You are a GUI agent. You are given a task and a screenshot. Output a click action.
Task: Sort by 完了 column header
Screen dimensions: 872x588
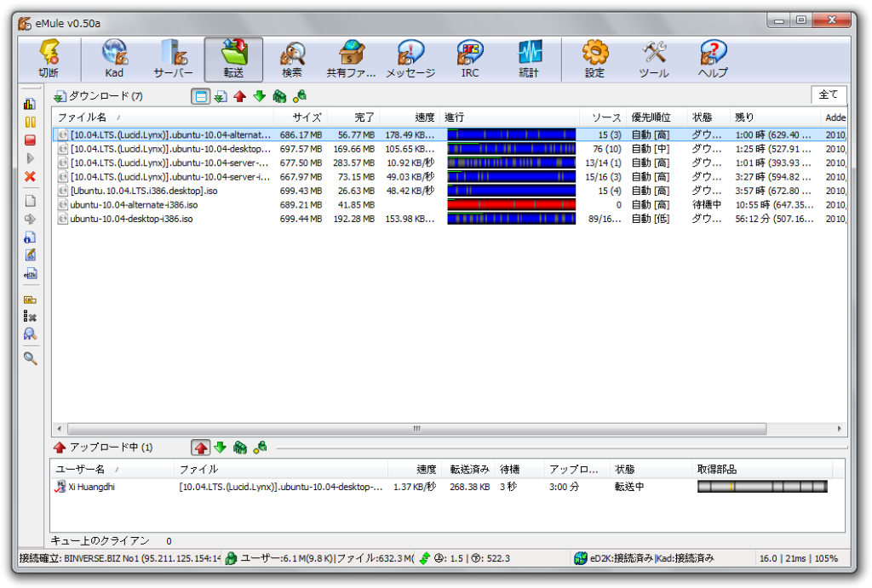[x=353, y=117]
